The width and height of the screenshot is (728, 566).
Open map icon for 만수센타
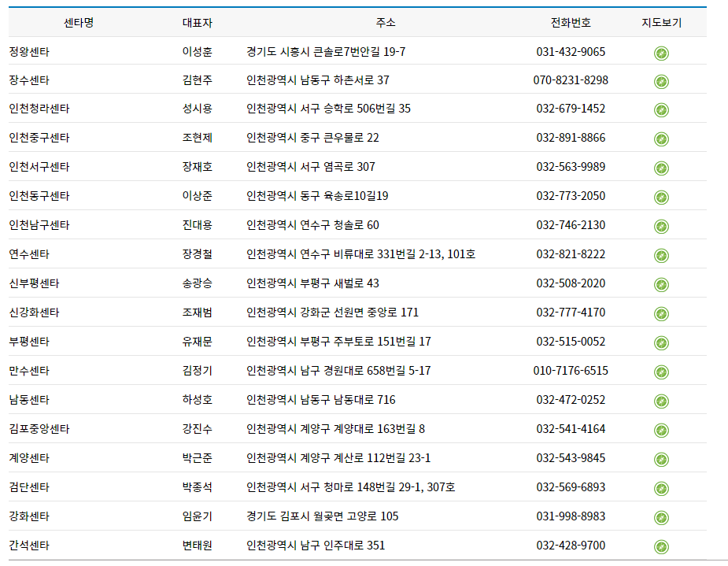[661, 372]
